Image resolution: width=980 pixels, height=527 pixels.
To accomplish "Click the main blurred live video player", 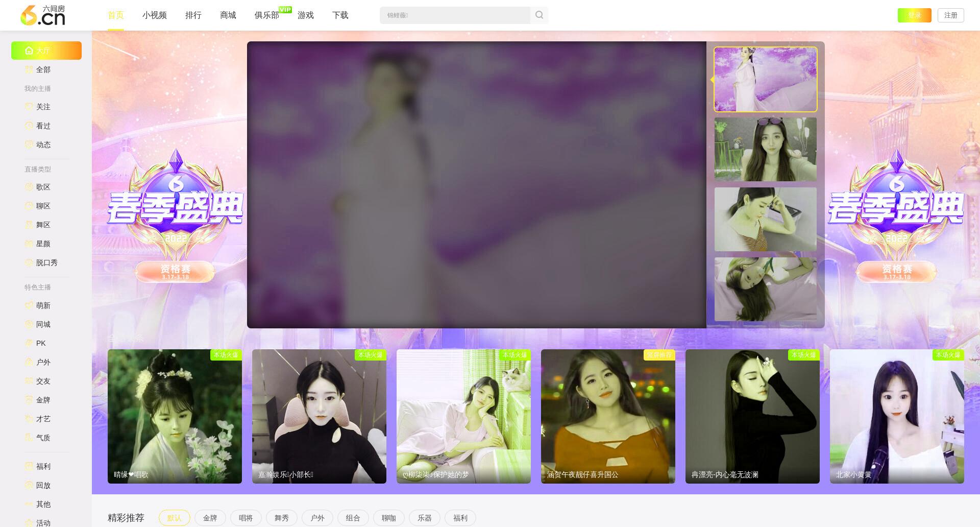I will coord(477,185).
